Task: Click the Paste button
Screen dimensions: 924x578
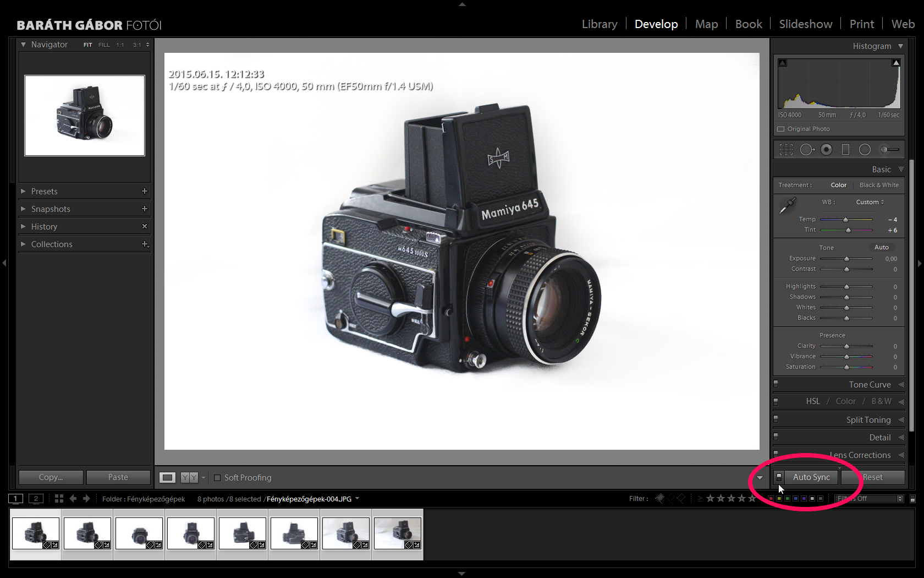Action: click(x=118, y=477)
